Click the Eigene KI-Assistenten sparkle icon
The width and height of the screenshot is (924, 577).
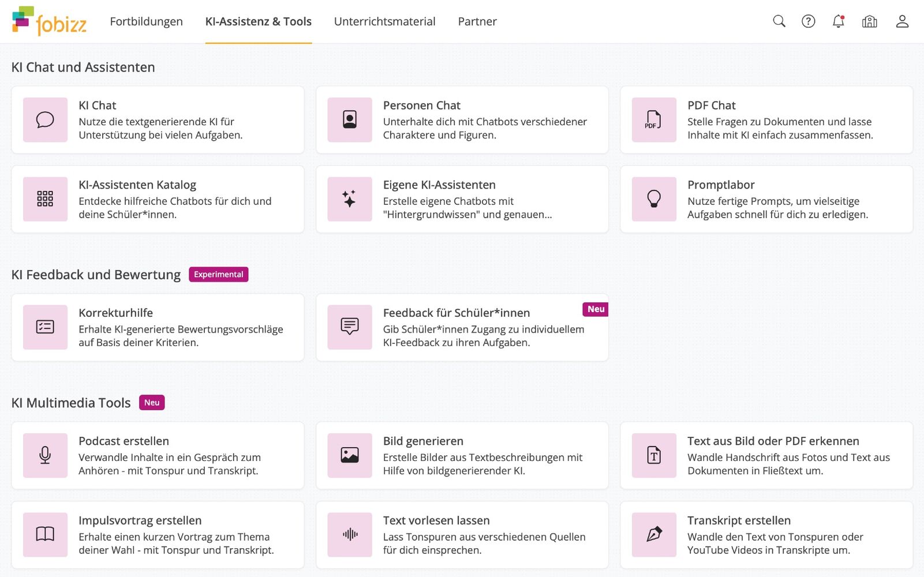(350, 199)
